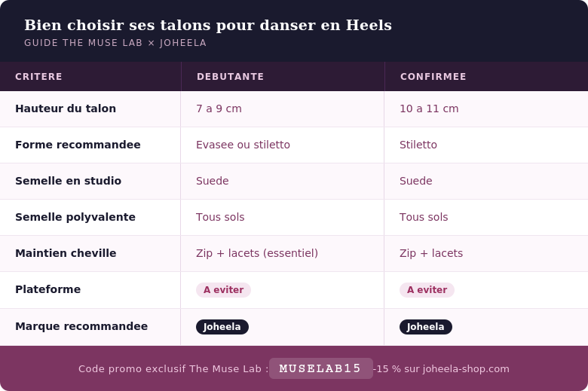Click the 'Semelle polyvalente' row label
Screen dimensions: 588x391
[75, 217]
